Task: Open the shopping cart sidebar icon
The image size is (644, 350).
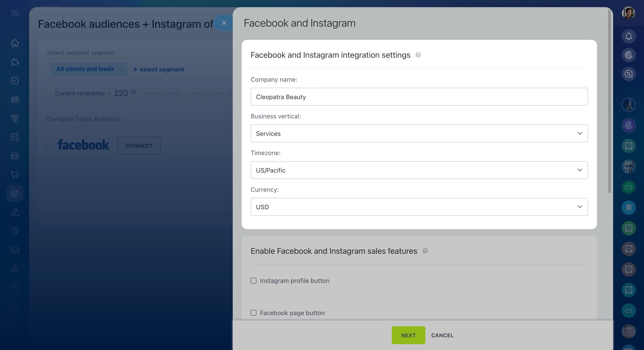Action: pos(15,175)
